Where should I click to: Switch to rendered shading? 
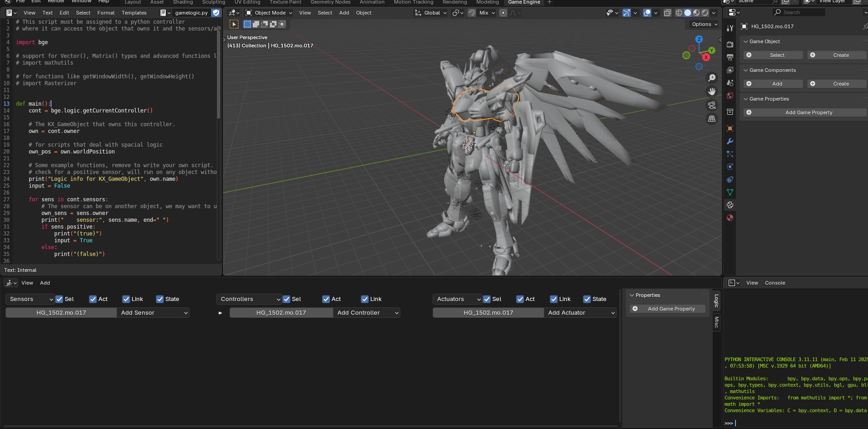point(705,13)
